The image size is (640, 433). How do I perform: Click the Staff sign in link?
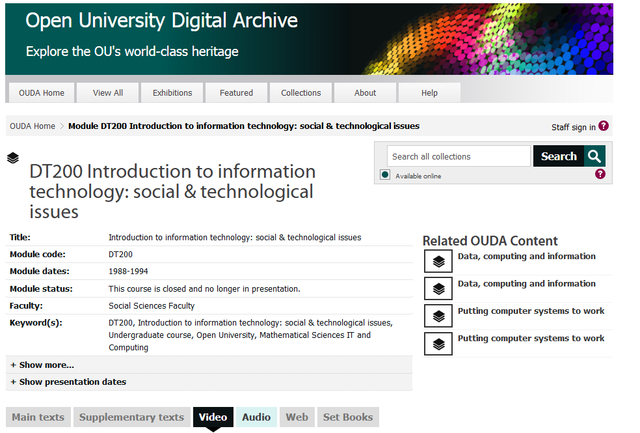573,127
